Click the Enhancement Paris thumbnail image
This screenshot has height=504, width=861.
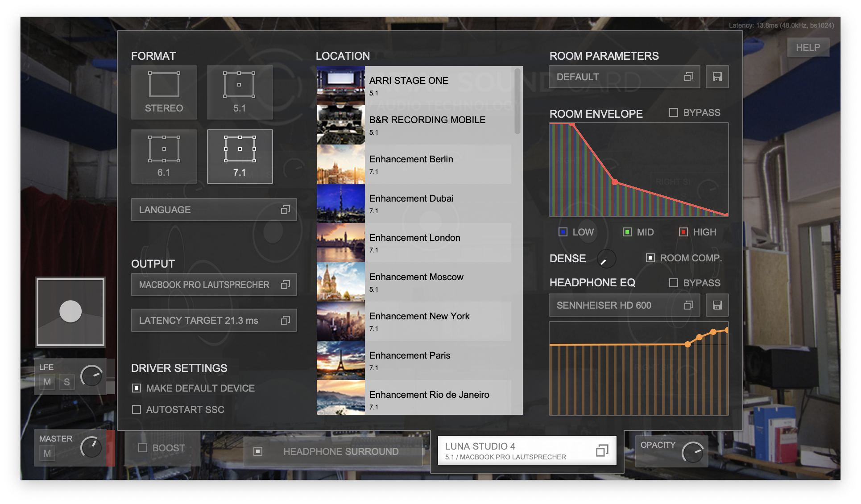(340, 360)
